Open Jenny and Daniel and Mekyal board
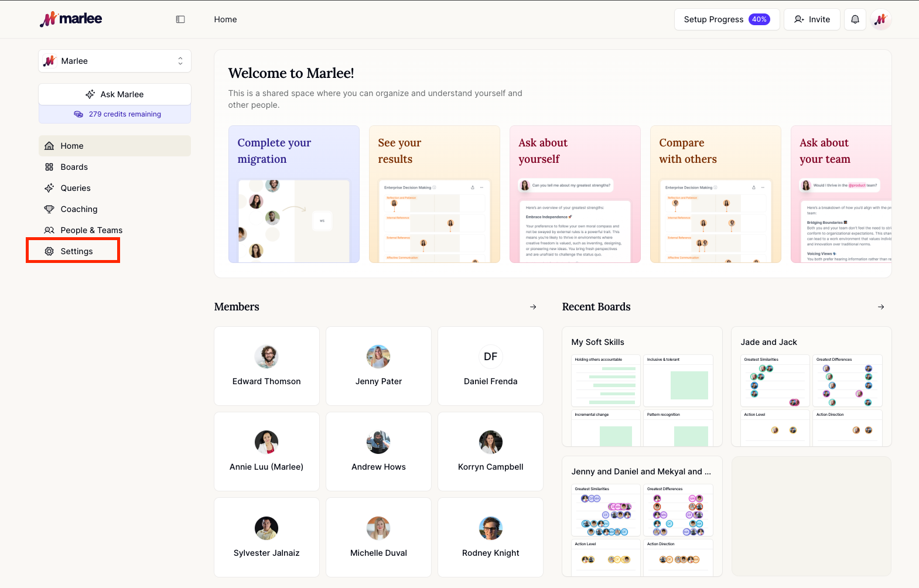Image resolution: width=919 pixels, height=588 pixels. point(643,517)
